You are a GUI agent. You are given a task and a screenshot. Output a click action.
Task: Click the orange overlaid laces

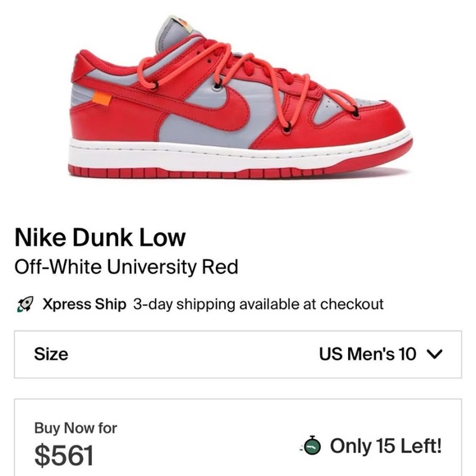pos(243,77)
